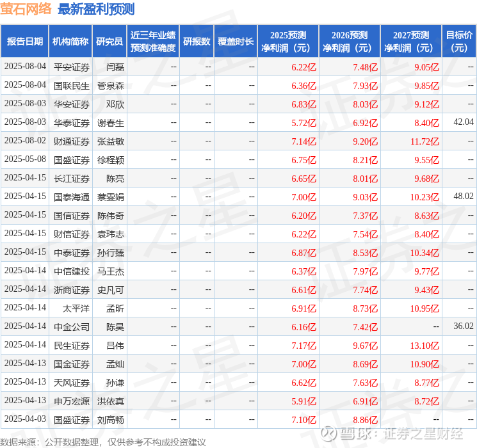Select 国金证券 institution cell

(72, 364)
